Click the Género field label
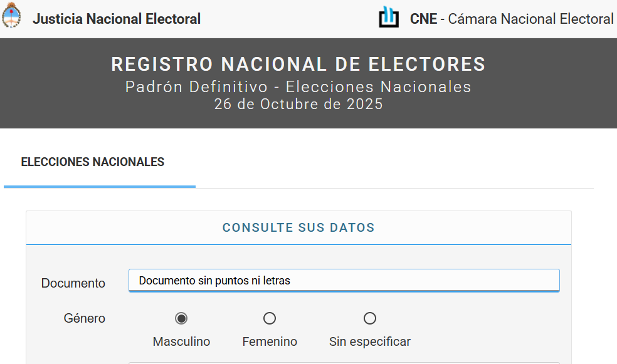 84,318
